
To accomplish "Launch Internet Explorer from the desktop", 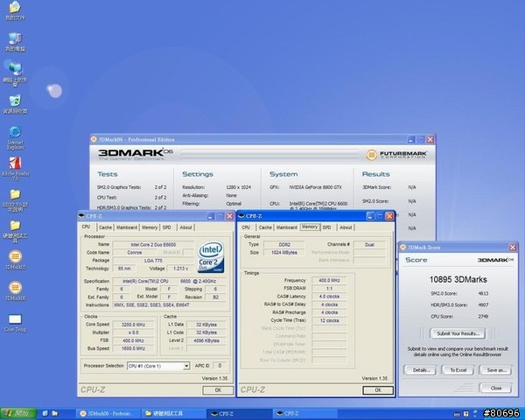I will pyautogui.click(x=15, y=137).
